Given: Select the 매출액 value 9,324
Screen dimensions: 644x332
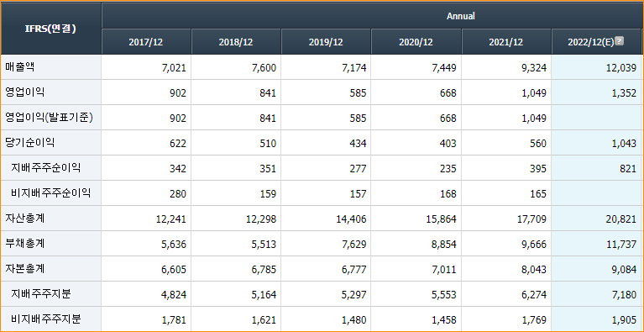Looking at the screenshot, I should [534, 68].
